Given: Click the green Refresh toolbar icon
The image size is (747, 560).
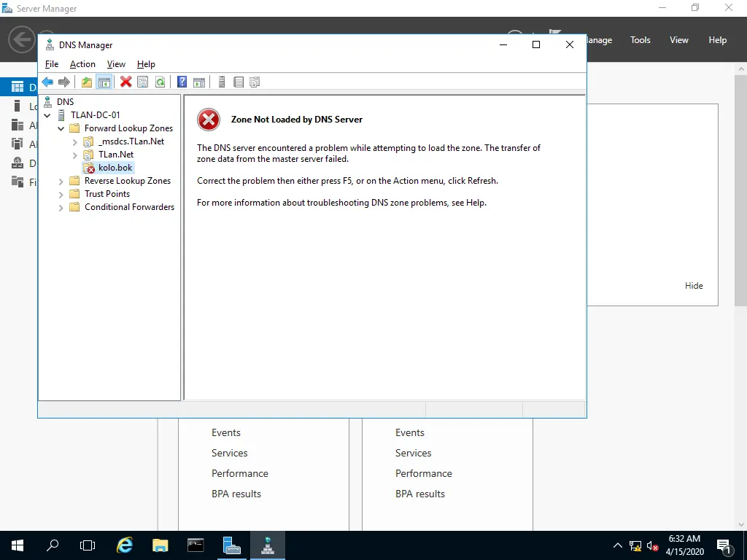Looking at the screenshot, I should point(160,82).
